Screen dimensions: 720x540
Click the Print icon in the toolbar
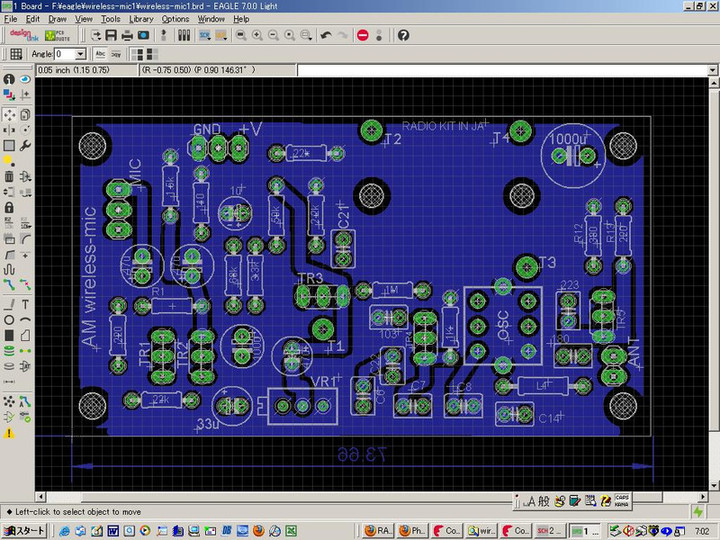[x=125, y=35]
